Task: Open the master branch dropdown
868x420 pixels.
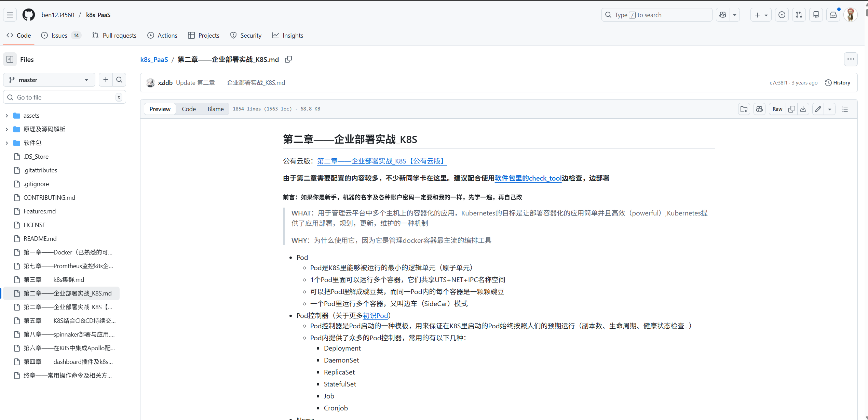Action: click(x=49, y=80)
